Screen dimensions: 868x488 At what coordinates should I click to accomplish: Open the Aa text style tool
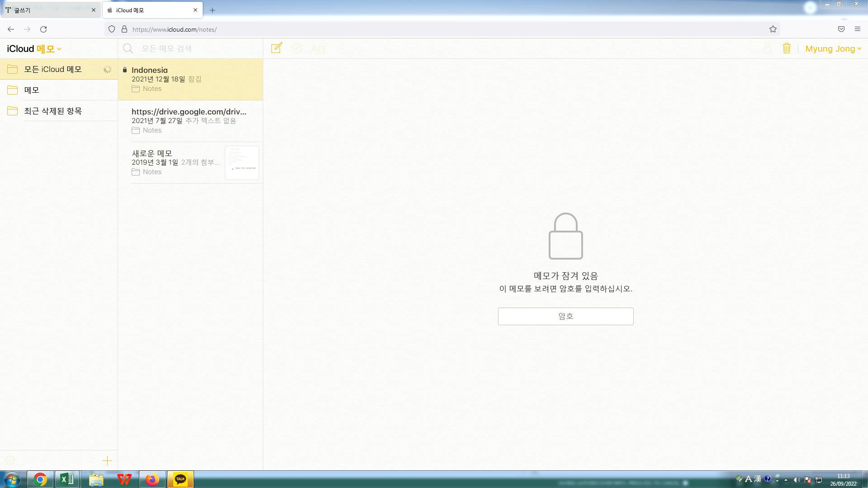point(318,48)
